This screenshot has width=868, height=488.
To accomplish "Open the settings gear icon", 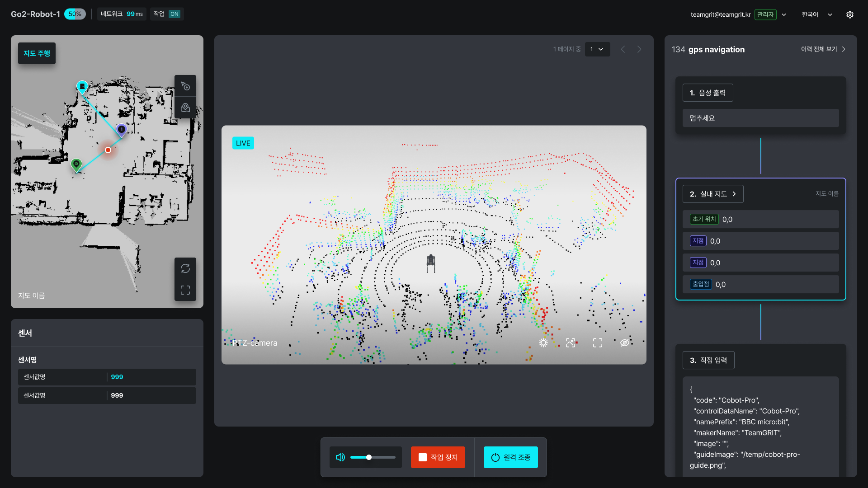I will tap(850, 14).
